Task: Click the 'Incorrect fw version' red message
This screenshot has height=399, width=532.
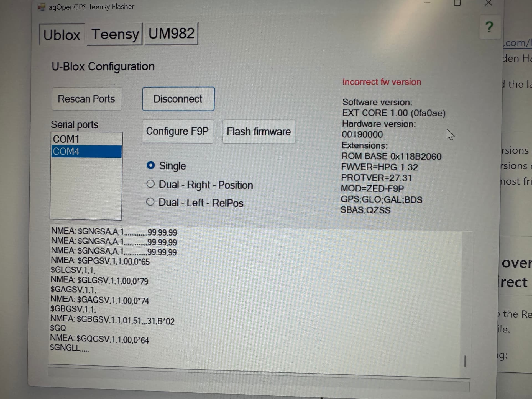Action: pos(382,82)
